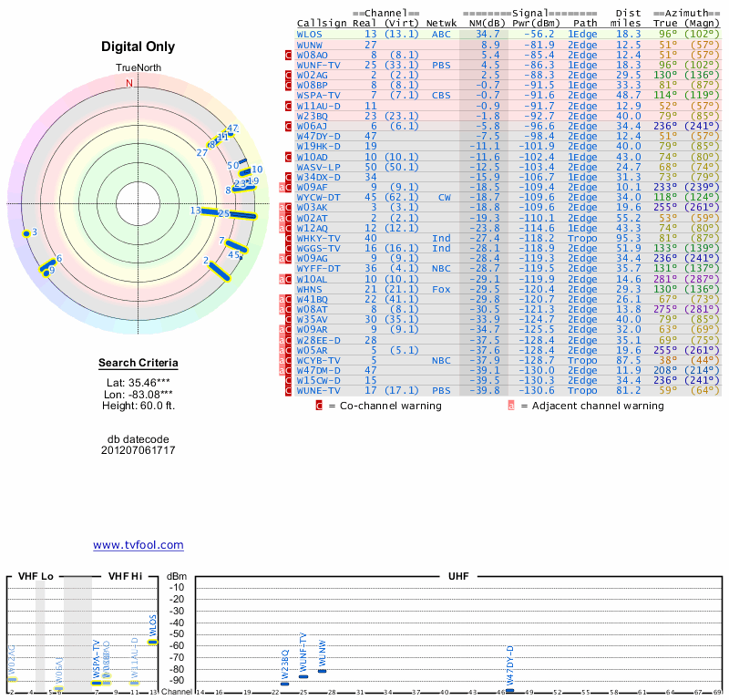
Task: Click the red N north indicator on the radar
Action: [x=128, y=83]
